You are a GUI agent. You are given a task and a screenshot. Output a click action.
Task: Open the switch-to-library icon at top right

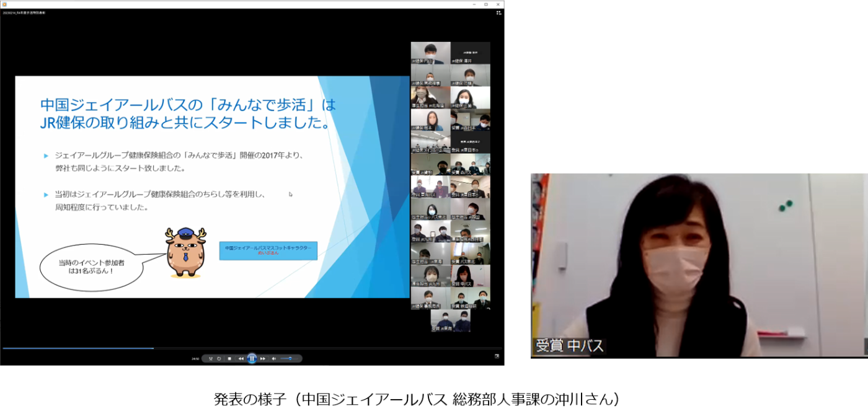click(498, 12)
